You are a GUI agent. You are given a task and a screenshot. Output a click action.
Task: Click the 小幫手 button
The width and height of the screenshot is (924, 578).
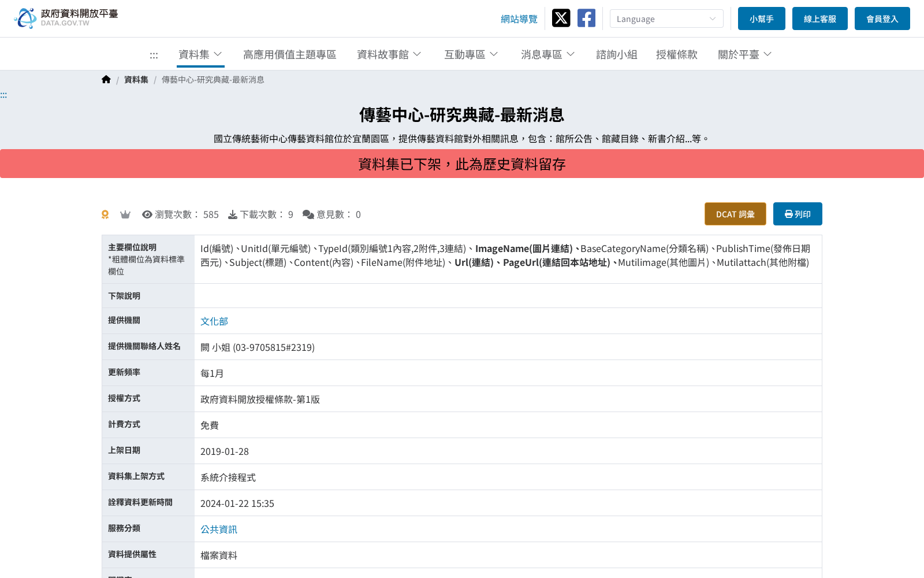click(x=762, y=18)
